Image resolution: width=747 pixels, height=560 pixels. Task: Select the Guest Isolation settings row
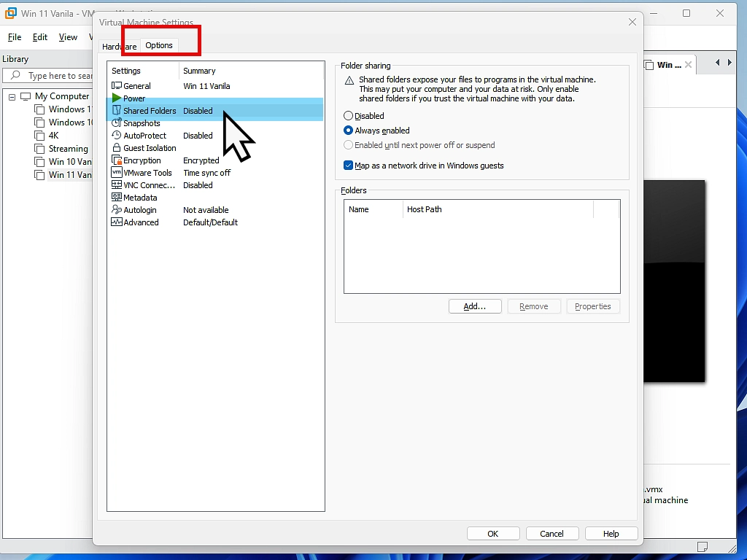215,147
